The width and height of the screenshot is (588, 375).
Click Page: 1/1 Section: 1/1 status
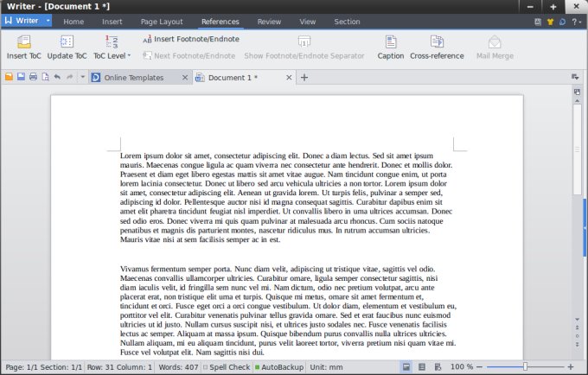44,367
